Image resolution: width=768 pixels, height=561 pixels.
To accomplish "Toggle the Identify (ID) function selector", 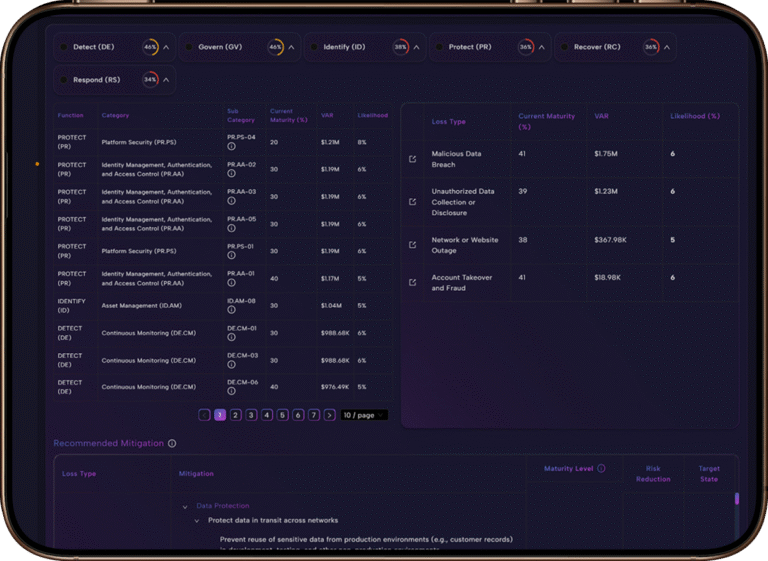I will (x=313, y=47).
